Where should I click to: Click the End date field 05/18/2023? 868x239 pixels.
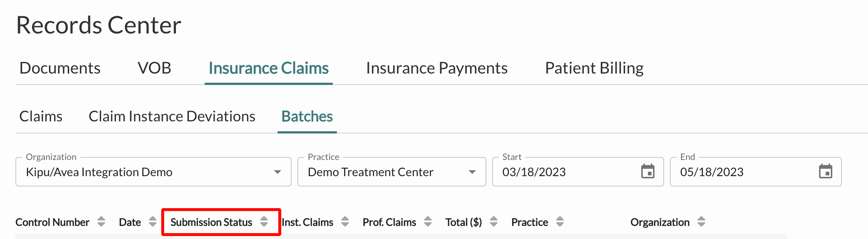756,172
